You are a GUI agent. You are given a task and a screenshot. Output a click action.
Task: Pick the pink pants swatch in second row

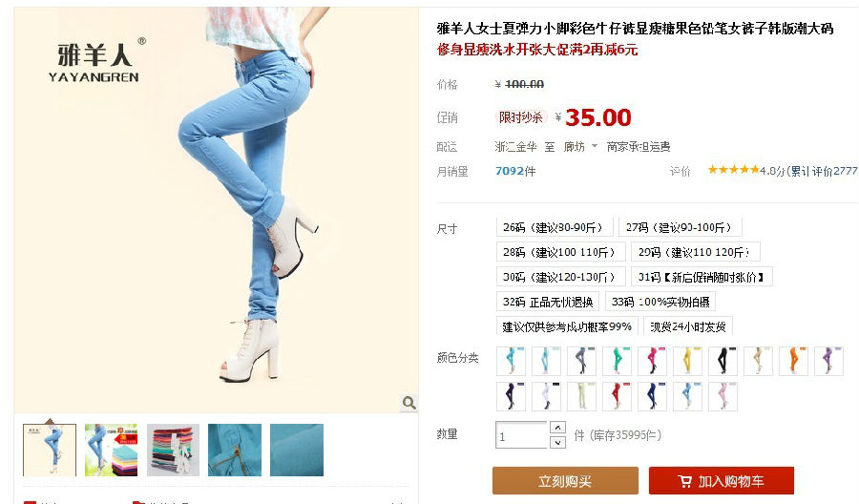[x=723, y=397]
